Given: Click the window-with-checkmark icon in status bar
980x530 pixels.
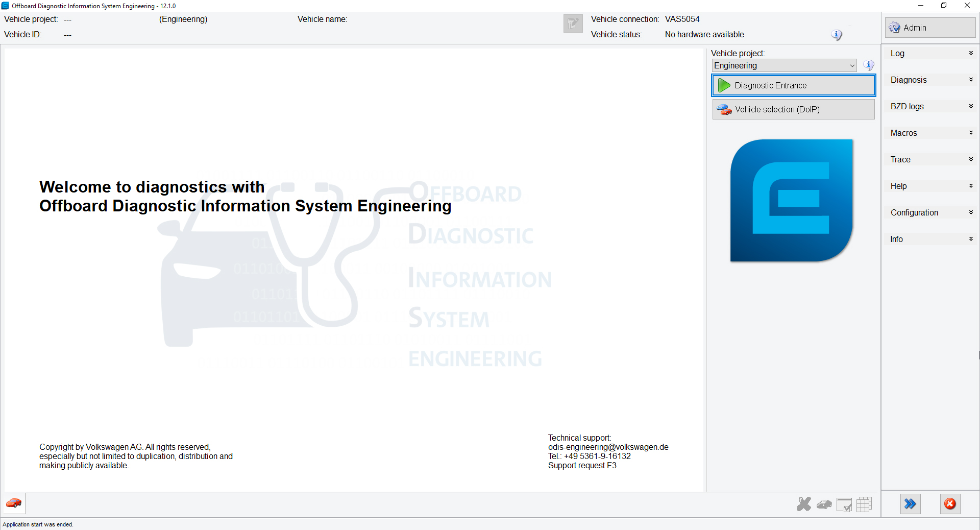Looking at the screenshot, I should coord(844,504).
